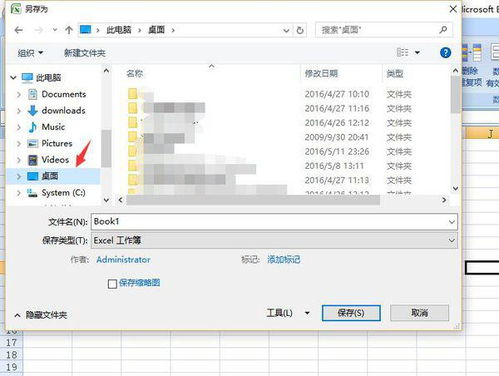Viewport: 499px width, 376px height.
Task: Select row 17 header in Excel
Action: [11, 342]
